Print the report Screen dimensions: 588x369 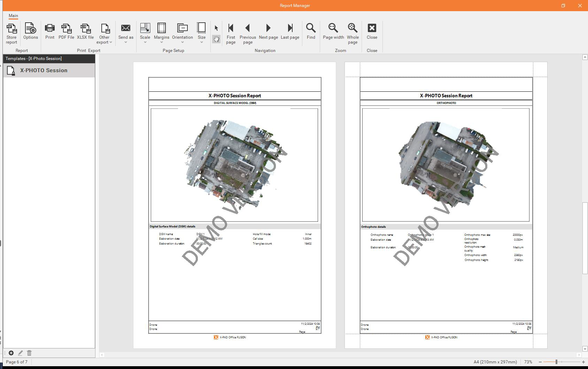[x=50, y=31]
